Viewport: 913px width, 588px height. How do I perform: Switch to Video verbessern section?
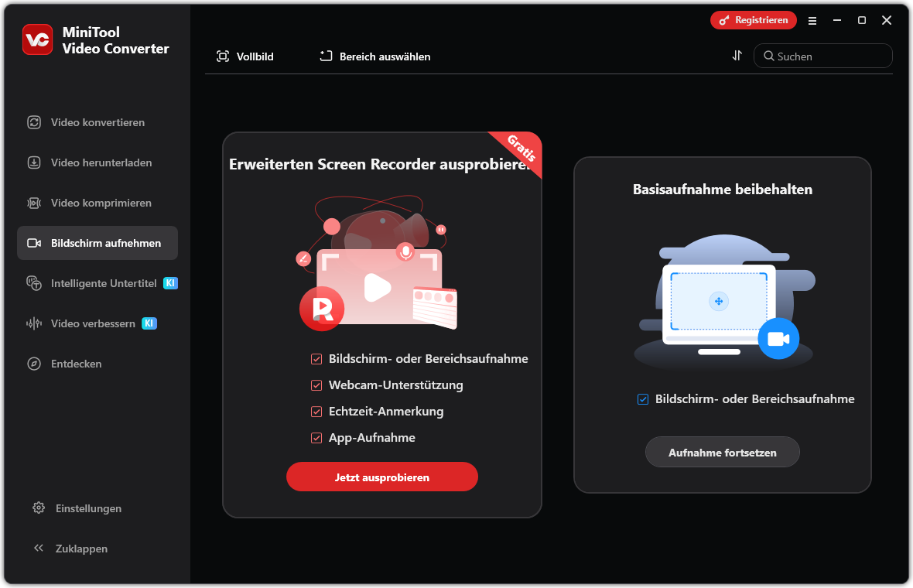coord(97,323)
